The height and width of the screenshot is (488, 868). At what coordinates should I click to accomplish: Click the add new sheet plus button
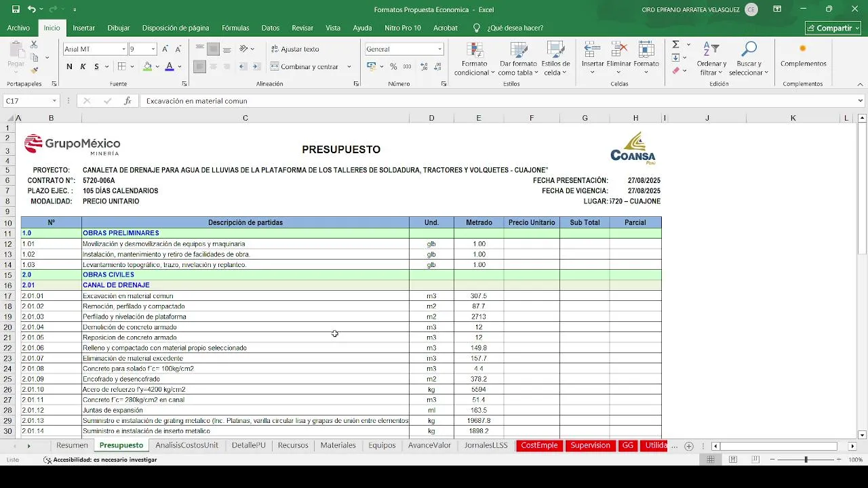tap(689, 446)
